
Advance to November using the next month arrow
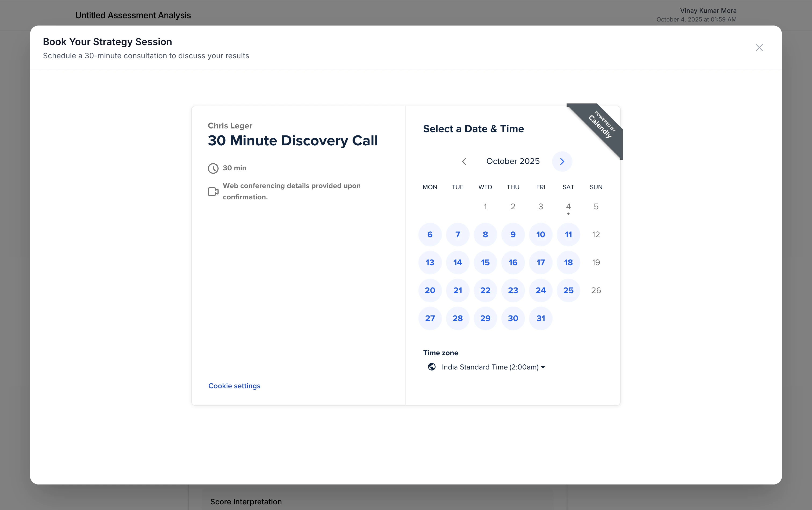561,161
